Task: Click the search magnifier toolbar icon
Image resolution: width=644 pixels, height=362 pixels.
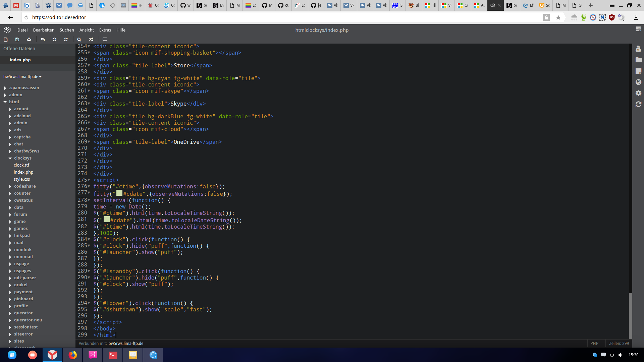Action: click(x=79, y=40)
